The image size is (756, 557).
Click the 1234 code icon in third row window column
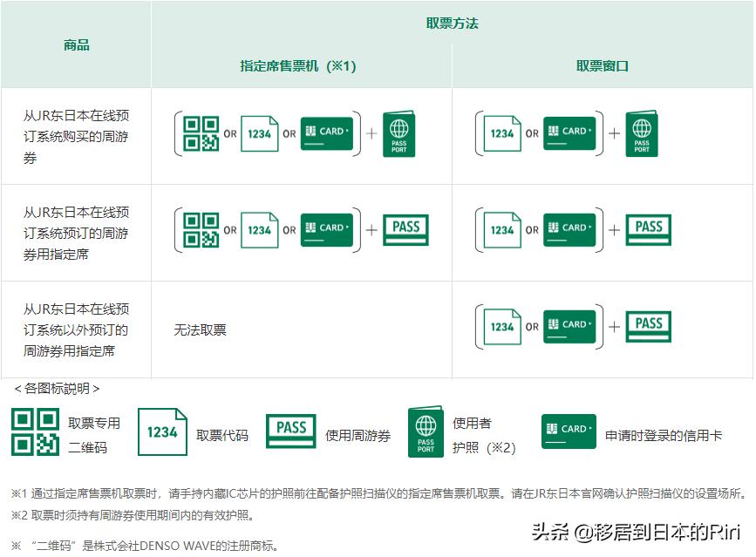(x=502, y=325)
